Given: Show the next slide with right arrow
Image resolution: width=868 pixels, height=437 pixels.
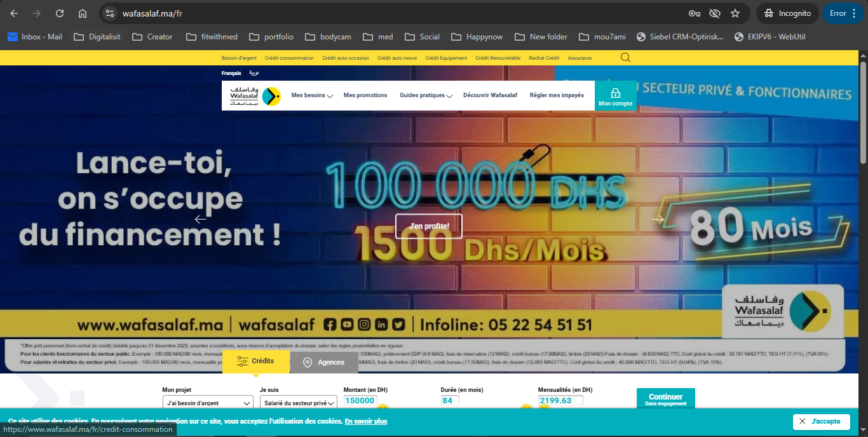Looking at the screenshot, I should point(658,219).
